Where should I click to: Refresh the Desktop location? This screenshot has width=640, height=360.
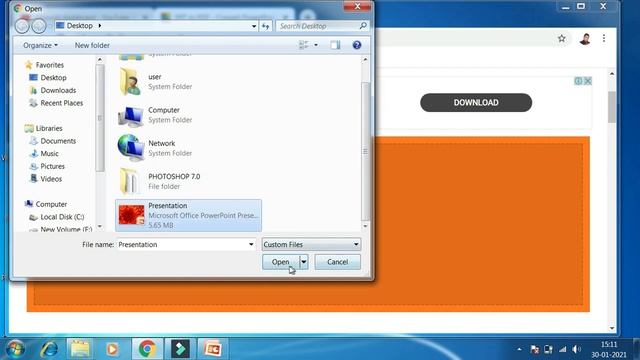click(266, 26)
